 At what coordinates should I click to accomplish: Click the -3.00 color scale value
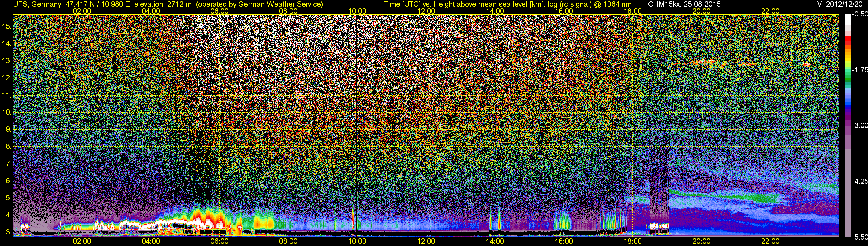860,125
